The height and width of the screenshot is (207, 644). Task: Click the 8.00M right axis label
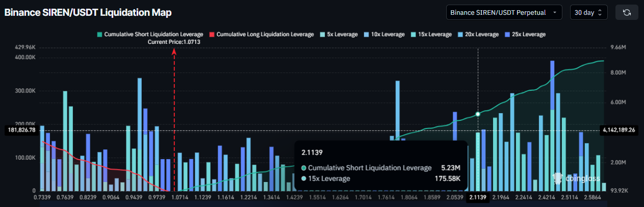coord(617,72)
